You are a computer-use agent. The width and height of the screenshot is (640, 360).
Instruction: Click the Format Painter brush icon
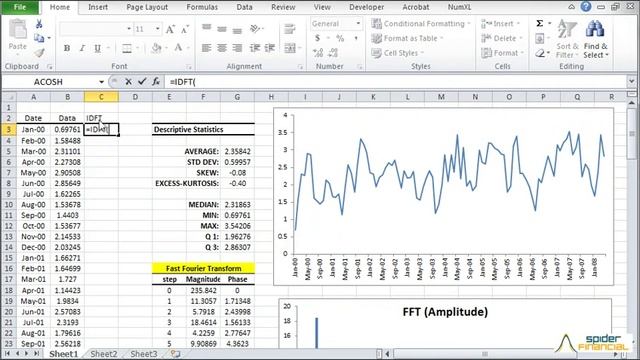point(39,53)
